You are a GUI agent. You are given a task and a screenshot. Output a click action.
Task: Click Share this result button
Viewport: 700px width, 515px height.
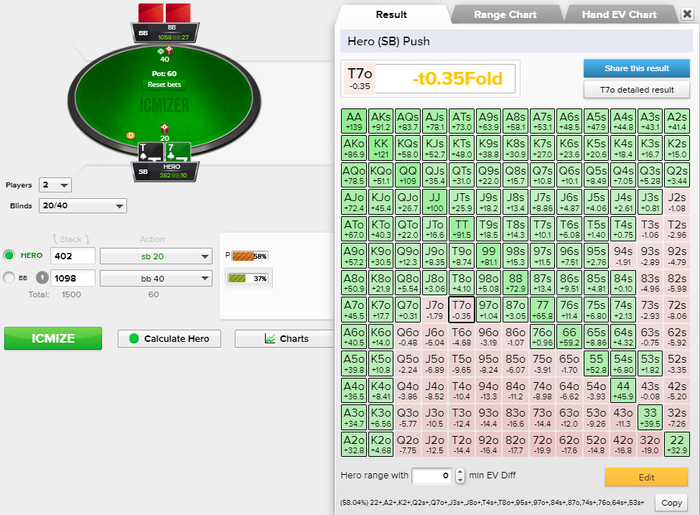[637, 68]
